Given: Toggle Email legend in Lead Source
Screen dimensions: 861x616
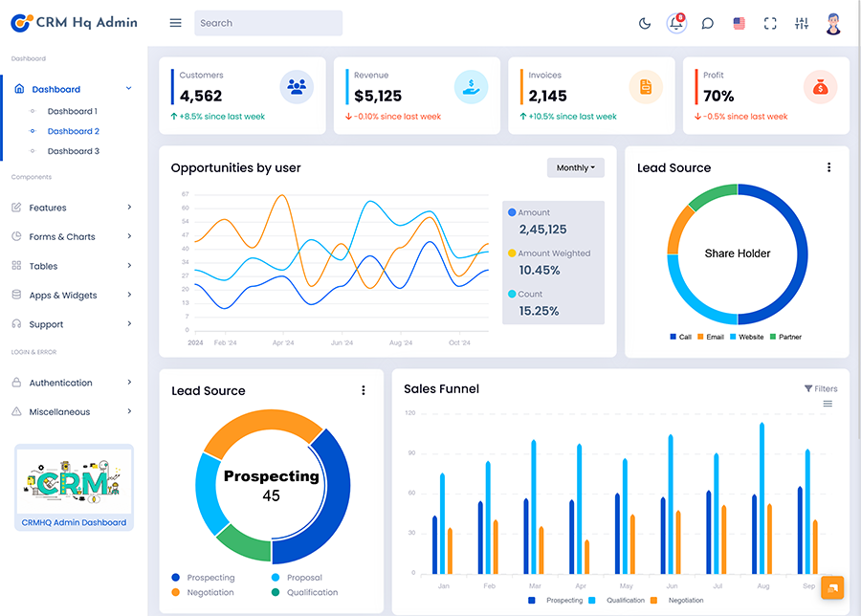Looking at the screenshot, I should click(711, 337).
